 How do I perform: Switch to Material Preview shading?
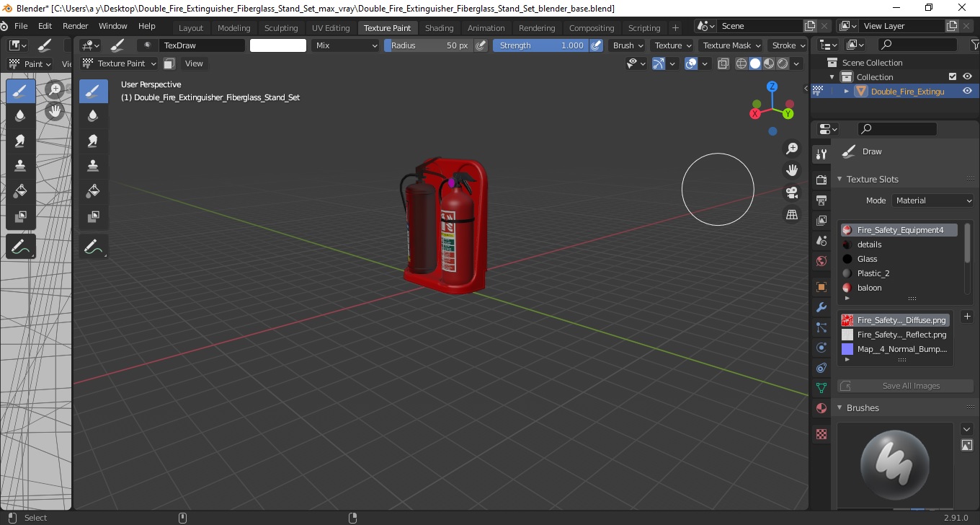click(769, 63)
